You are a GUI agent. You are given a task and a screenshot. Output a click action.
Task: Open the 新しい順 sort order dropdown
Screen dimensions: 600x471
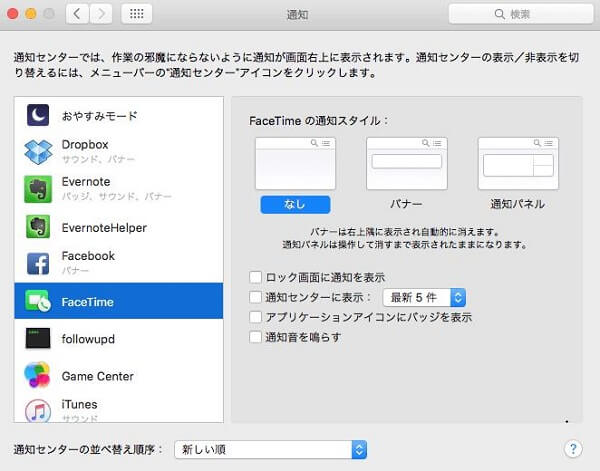tap(271, 449)
